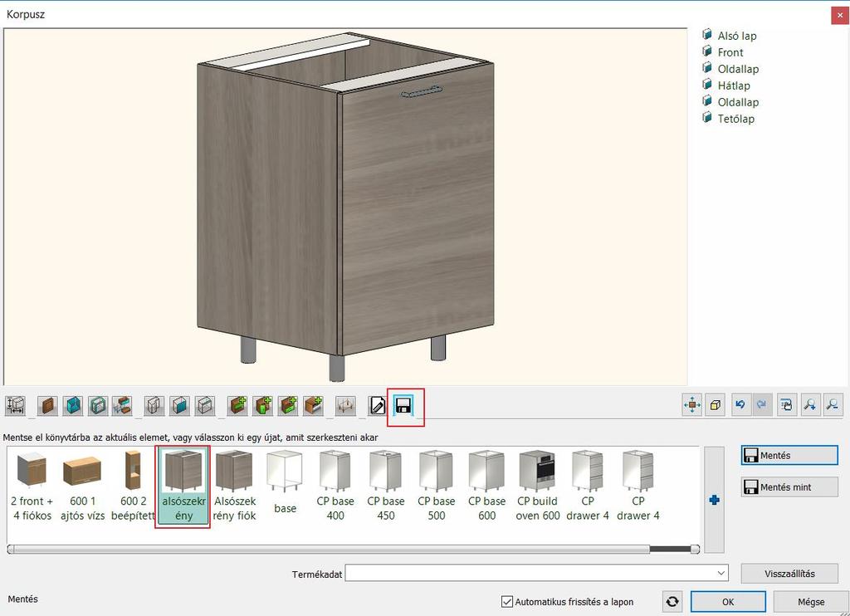This screenshot has width=850, height=616.
Task: Click the edit pencil icon
Action: [378, 405]
